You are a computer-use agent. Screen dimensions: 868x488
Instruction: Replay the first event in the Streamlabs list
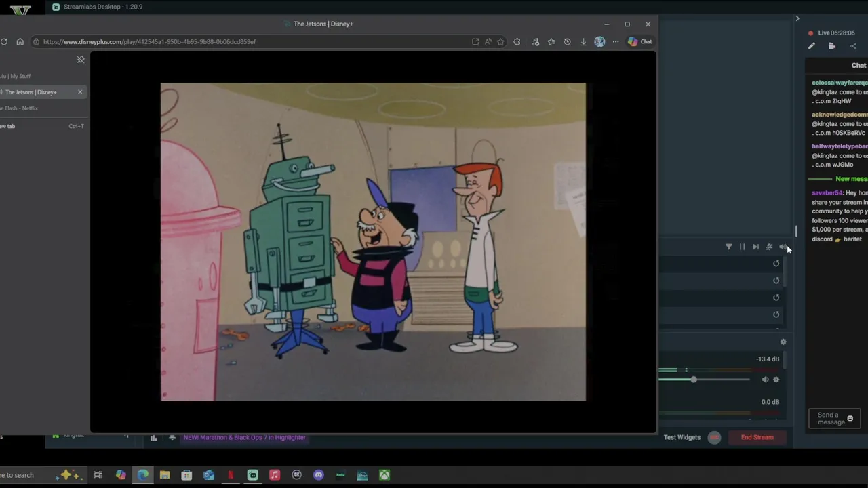coord(776,264)
